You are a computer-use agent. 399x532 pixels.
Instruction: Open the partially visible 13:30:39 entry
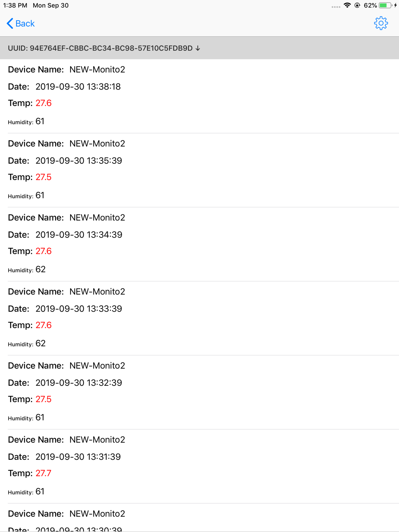pyautogui.click(x=199, y=518)
